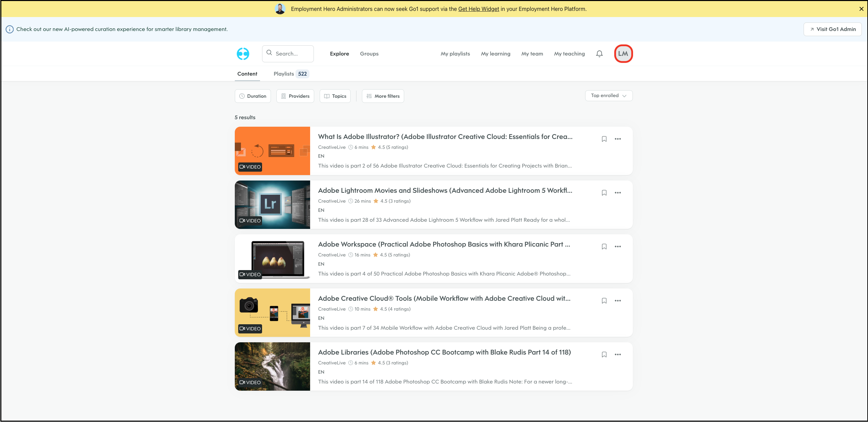Open the Providers filter dropdown

point(295,96)
